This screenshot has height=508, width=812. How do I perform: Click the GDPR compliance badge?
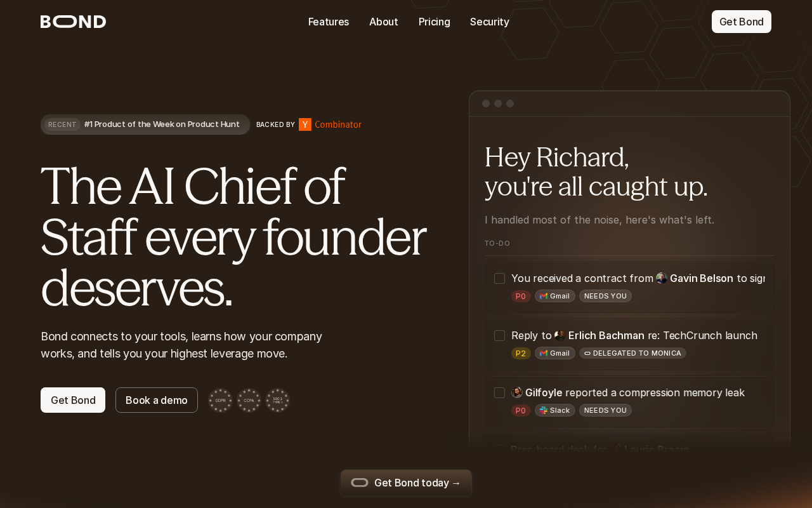tap(221, 401)
